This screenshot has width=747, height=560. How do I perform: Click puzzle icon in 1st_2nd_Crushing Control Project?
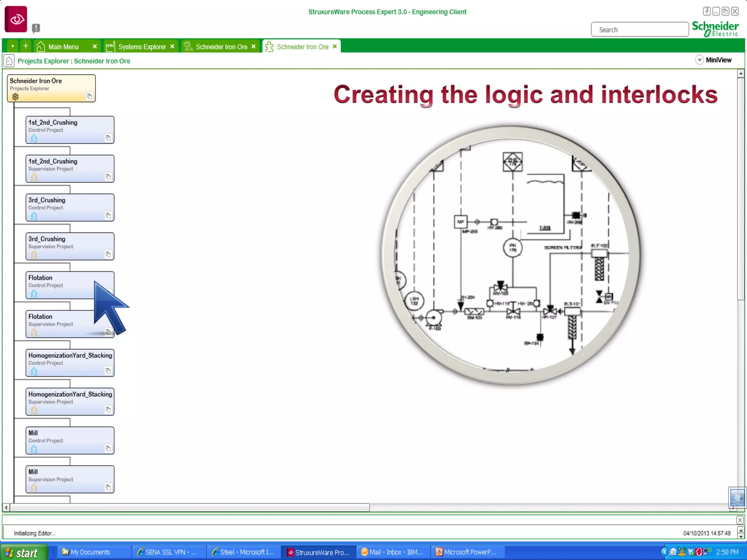34,139
